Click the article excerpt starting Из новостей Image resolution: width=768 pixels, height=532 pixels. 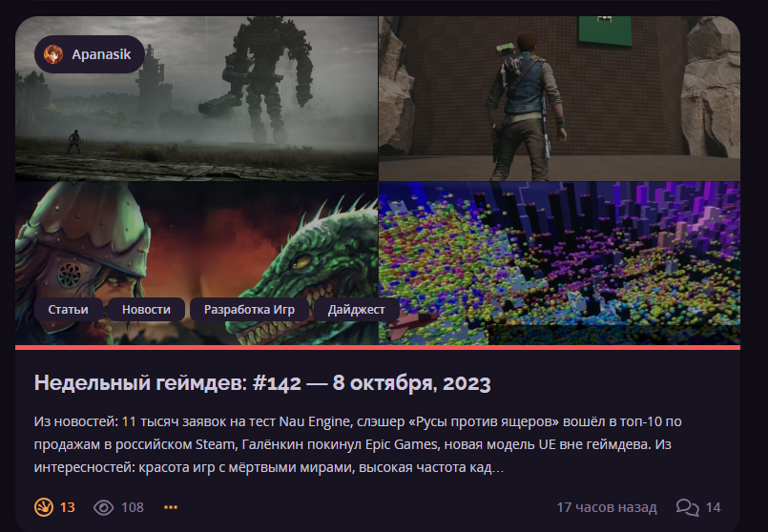point(358,444)
